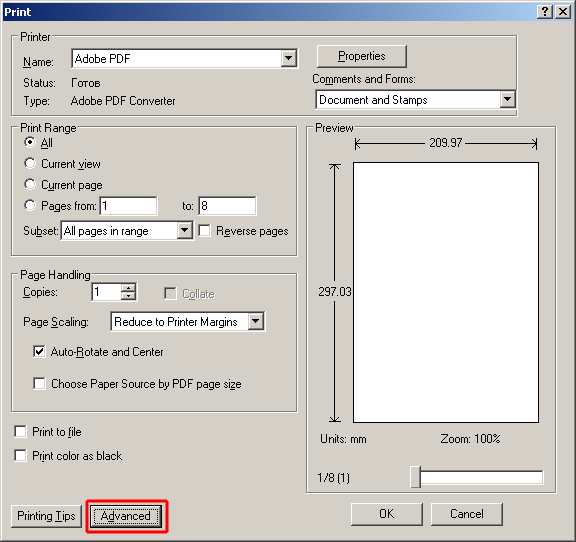Increase copies with the up arrow
576x542 pixels.
[x=129, y=288]
